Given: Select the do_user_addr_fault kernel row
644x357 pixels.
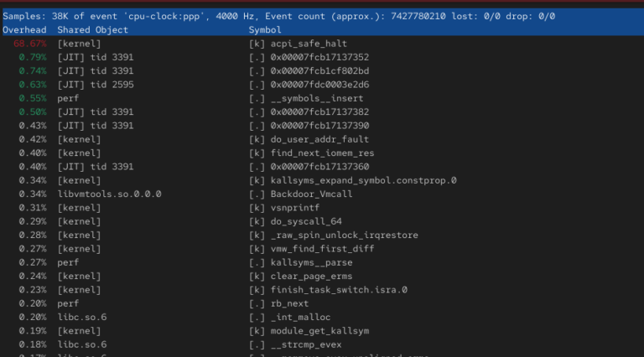Looking at the screenshot, I should pos(319,139).
